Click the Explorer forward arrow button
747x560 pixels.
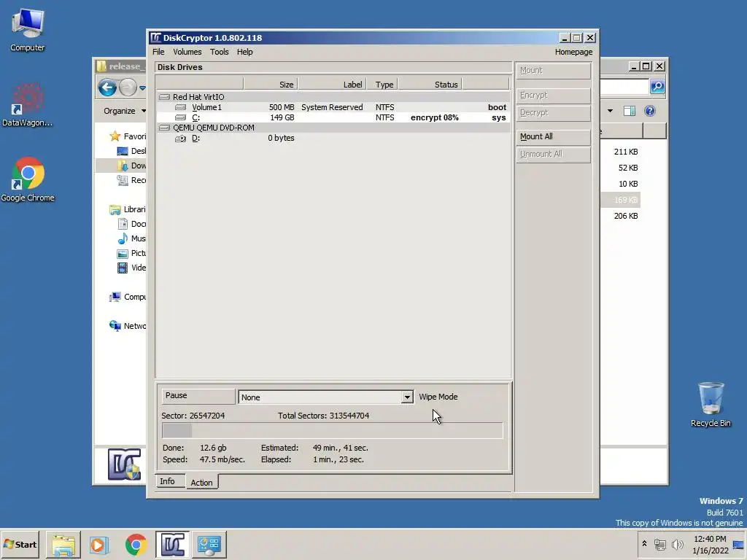(x=128, y=87)
